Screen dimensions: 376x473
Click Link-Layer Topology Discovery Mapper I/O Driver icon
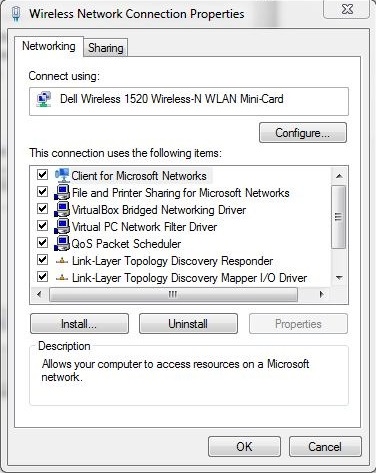tap(62, 278)
